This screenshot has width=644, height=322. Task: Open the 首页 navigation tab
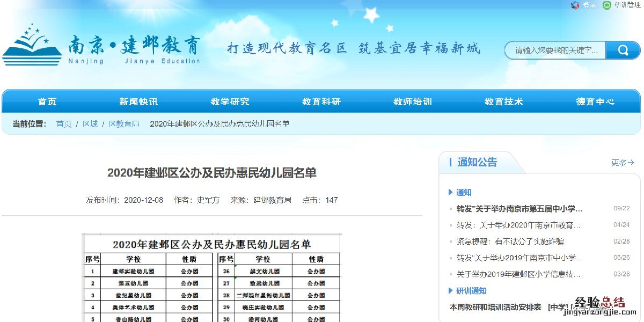point(47,101)
